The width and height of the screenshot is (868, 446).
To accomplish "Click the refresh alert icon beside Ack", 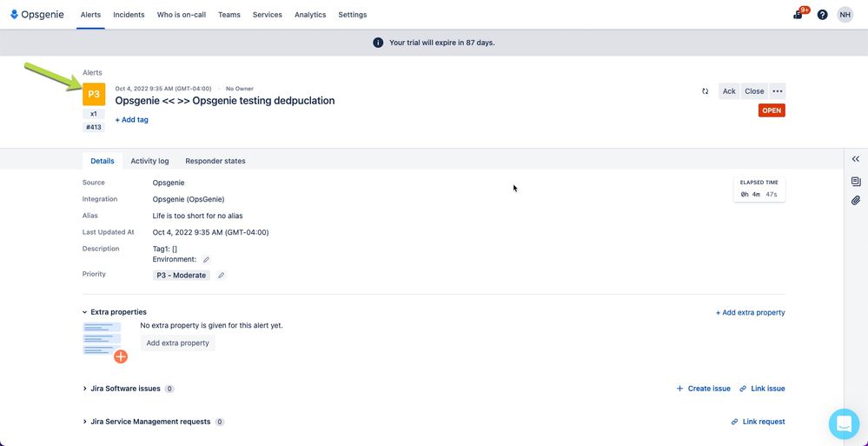I will tap(706, 91).
